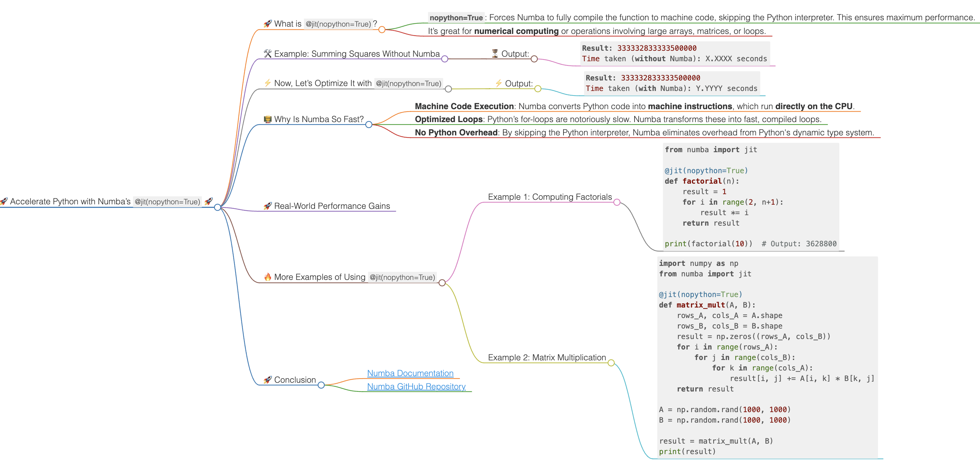Click the 'Optimized Loops' bullet text

(x=618, y=119)
